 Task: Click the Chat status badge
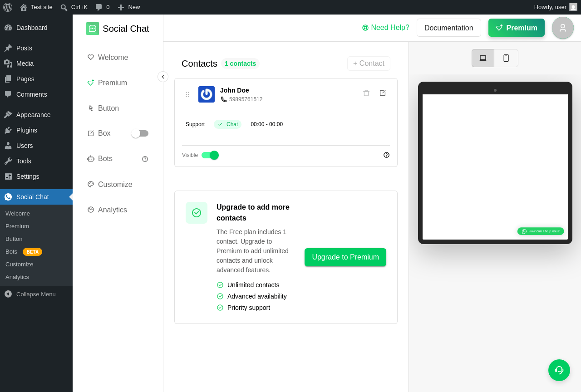pyautogui.click(x=227, y=124)
